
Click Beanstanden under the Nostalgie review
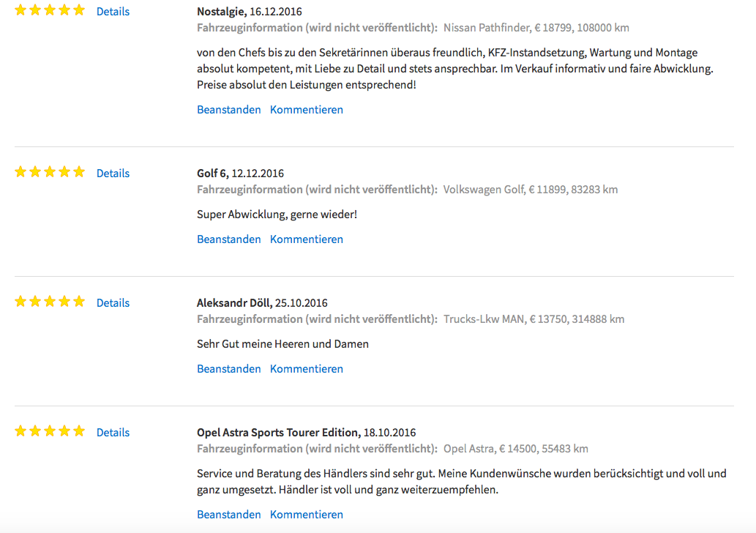click(x=228, y=110)
